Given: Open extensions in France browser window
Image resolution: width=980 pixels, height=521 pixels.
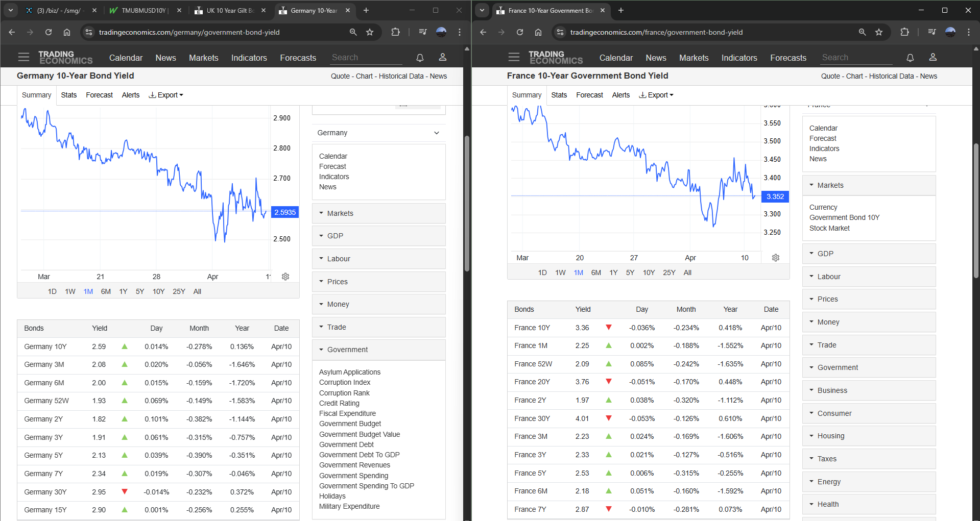Looking at the screenshot, I should click(x=904, y=32).
